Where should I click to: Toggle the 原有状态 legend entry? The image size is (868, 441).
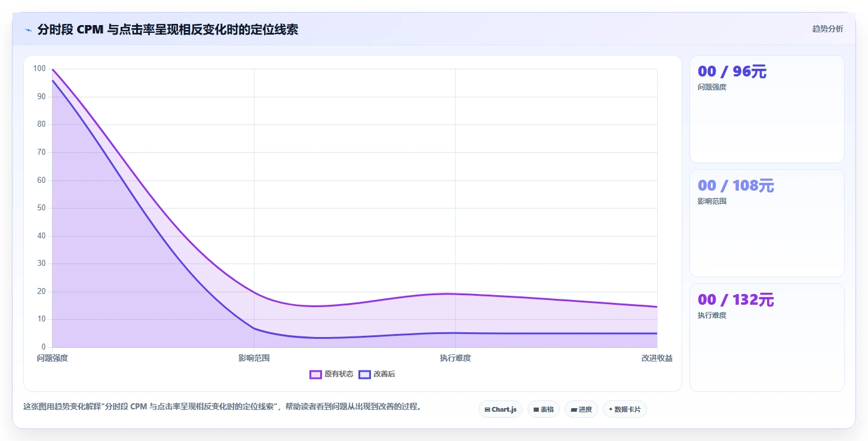[332, 374]
